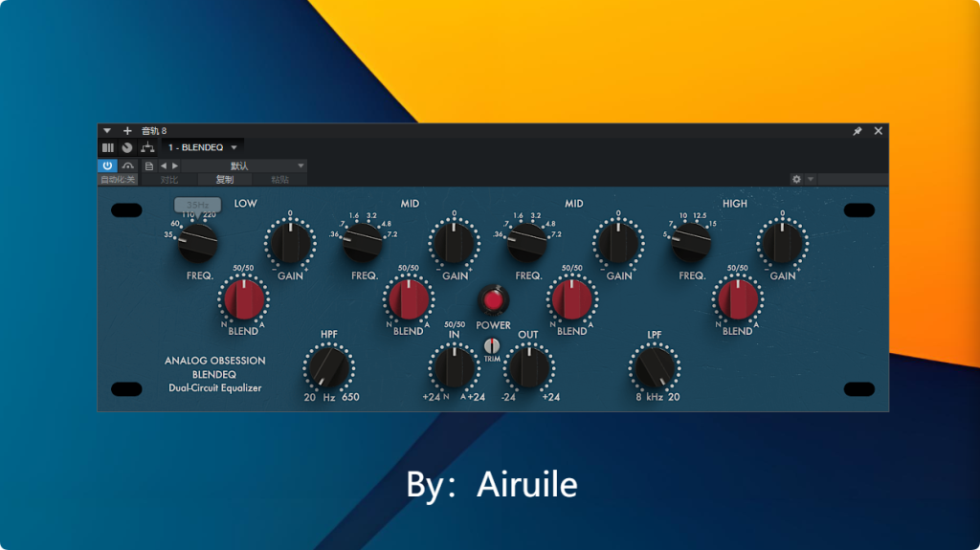
Task: Click the plus icon to add an insert
Action: pos(127,131)
